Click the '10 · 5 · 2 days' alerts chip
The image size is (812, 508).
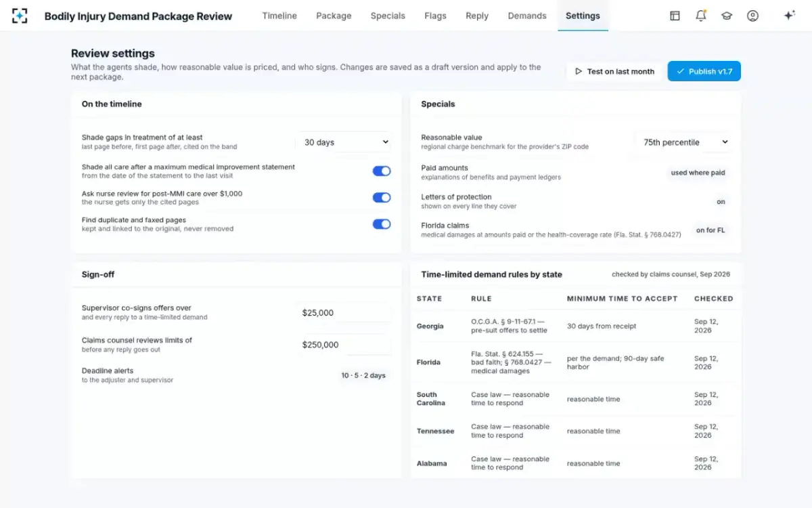click(363, 375)
